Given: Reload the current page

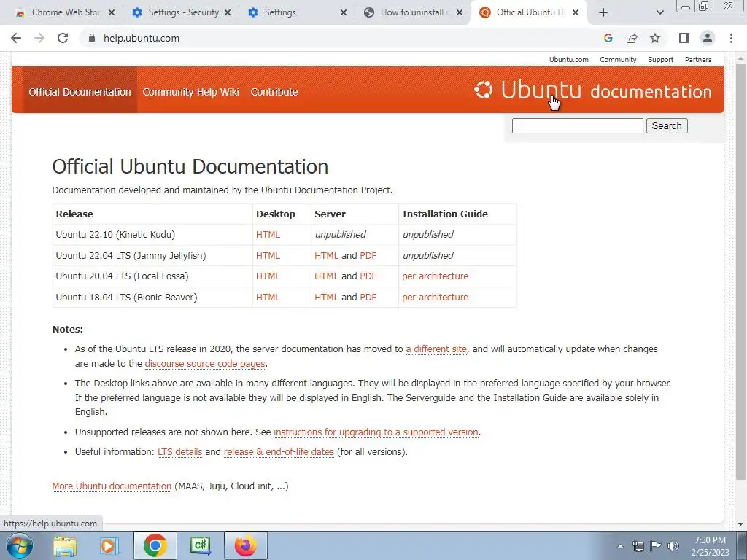Looking at the screenshot, I should [x=63, y=38].
